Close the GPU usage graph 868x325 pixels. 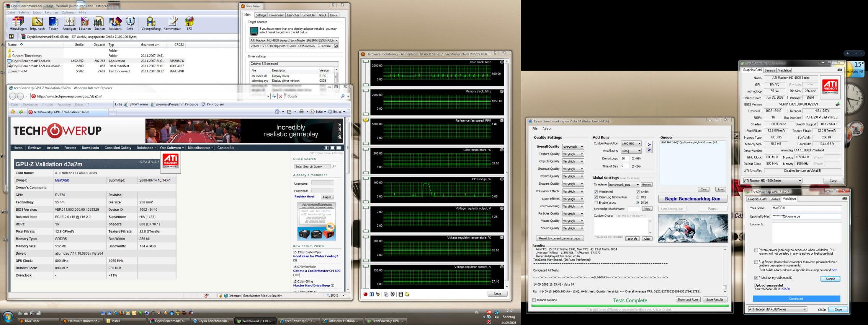502,179
